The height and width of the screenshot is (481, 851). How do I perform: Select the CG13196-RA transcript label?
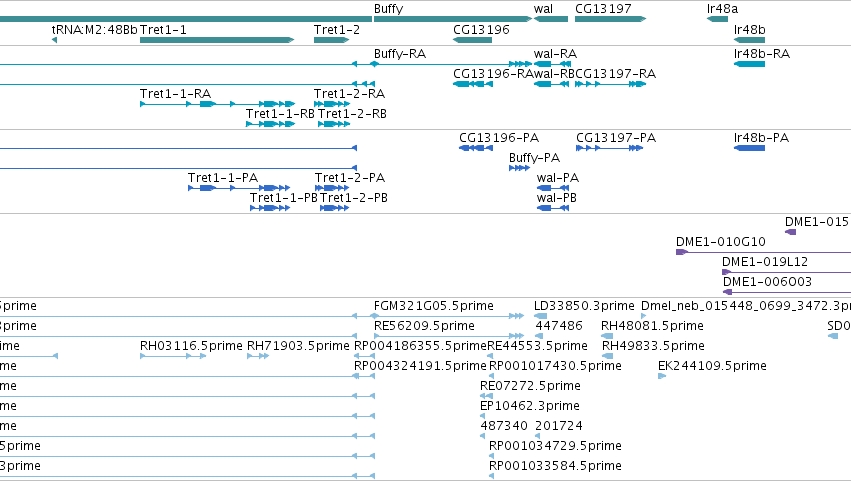[493, 73]
